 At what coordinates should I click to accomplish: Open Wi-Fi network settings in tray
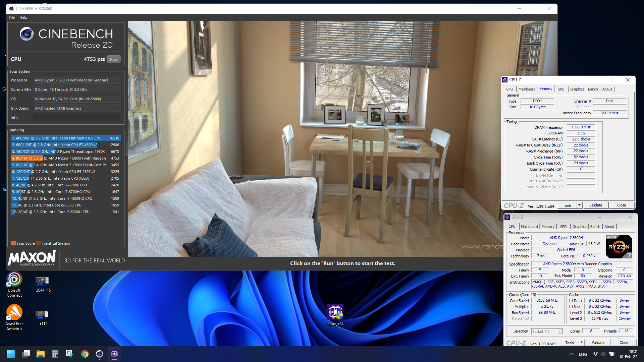pyautogui.click(x=595, y=354)
